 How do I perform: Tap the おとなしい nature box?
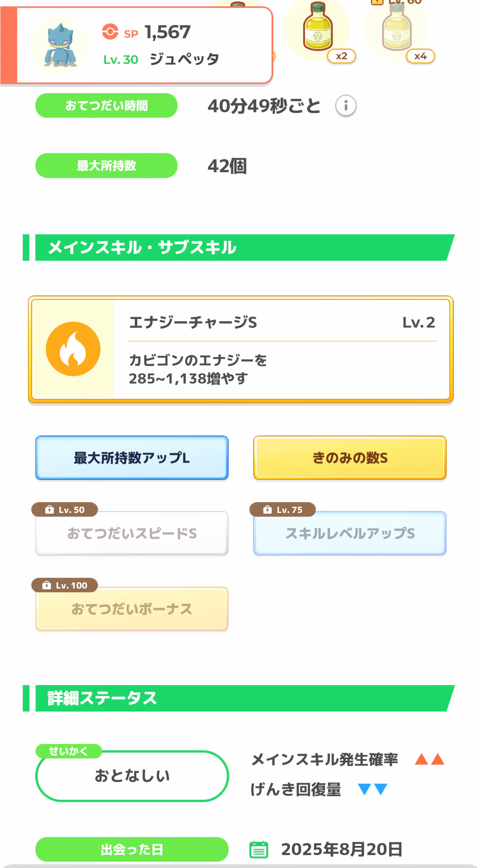132,776
